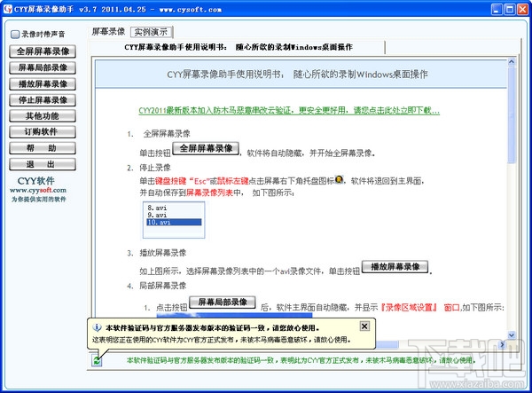Select the highlighted 10.avi entry
This screenshot has width=532, height=393.
point(174,223)
